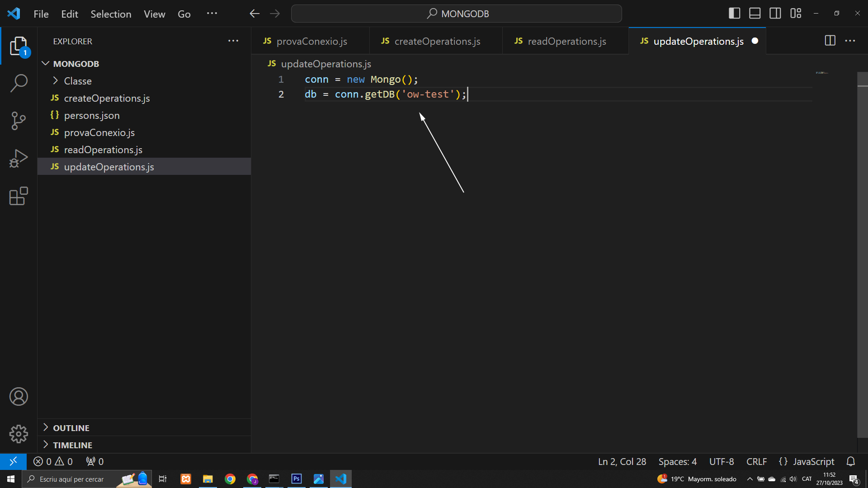This screenshot has height=488, width=868.
Task: Toggle the Secondary Side Bar visibility
Action: (x=775, y=14)
